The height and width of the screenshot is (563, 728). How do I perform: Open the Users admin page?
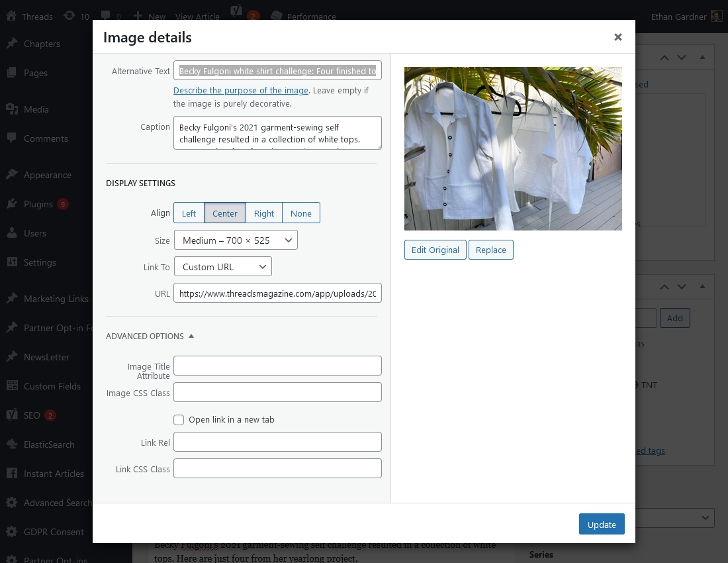[34, 233]
